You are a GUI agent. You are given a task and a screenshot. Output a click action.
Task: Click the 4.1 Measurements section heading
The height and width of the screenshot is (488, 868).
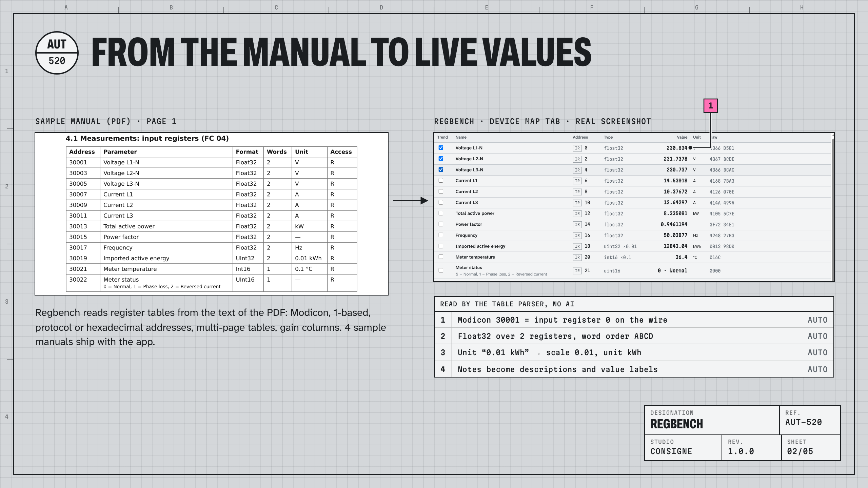coord(147,138)
